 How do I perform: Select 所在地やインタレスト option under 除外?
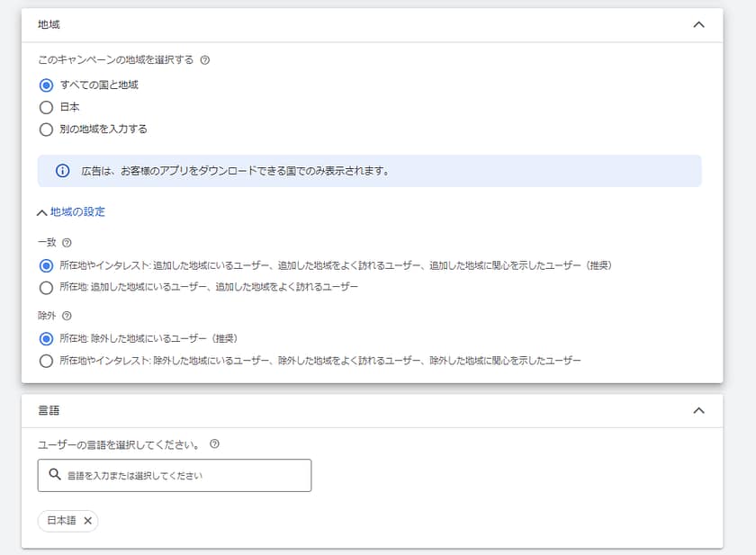[47, 361]
